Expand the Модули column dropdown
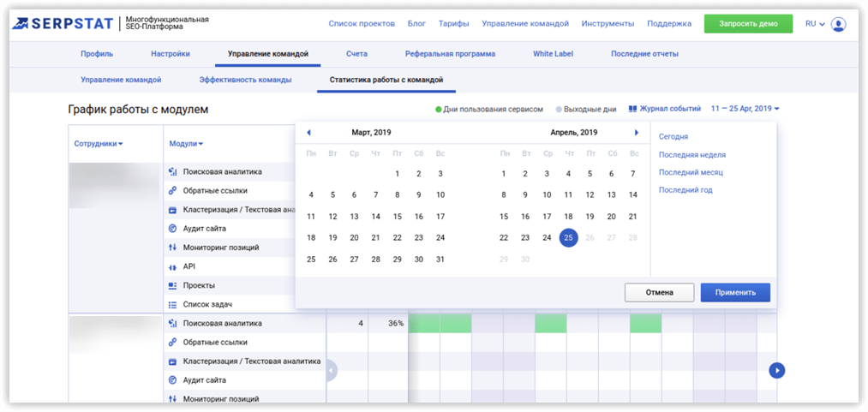This screenshot has width=868, height=412. [186, 144]
